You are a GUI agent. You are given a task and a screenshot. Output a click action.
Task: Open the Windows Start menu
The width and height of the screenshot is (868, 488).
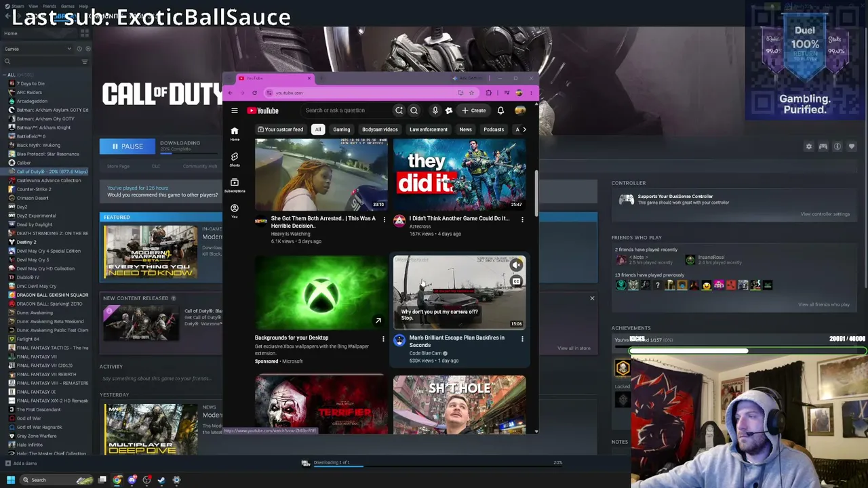point(11,480)
